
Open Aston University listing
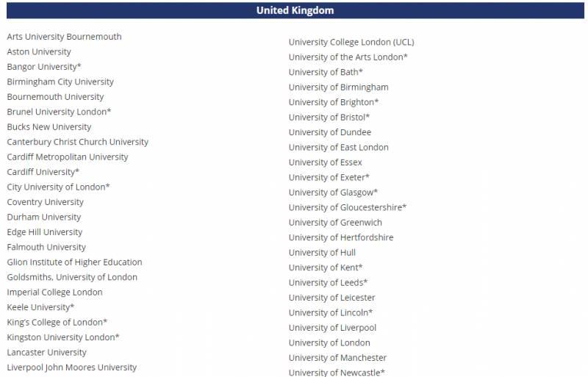click(x=39, y=51)
